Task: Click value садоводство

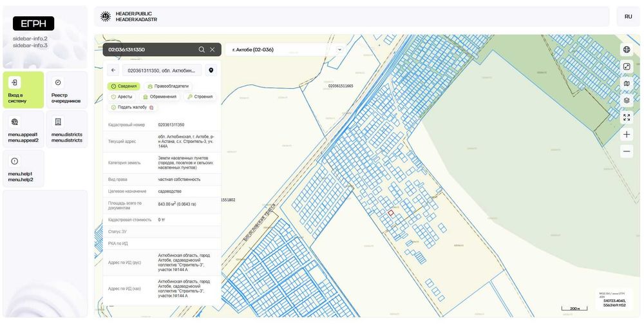Action: (169, 191)
